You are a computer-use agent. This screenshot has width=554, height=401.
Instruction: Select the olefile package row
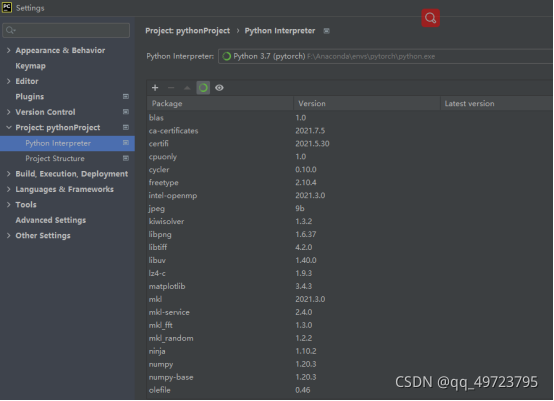(x=350, y=390)
